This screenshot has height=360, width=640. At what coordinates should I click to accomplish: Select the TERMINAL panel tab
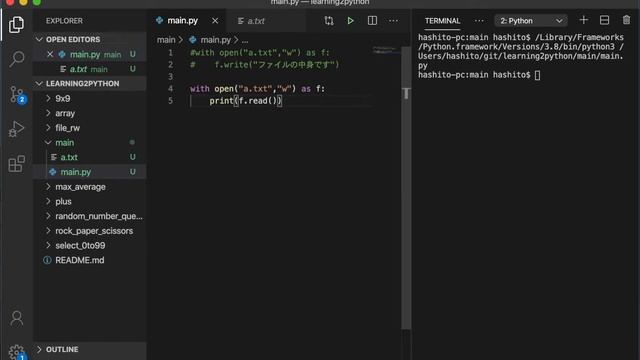(442, 21)
